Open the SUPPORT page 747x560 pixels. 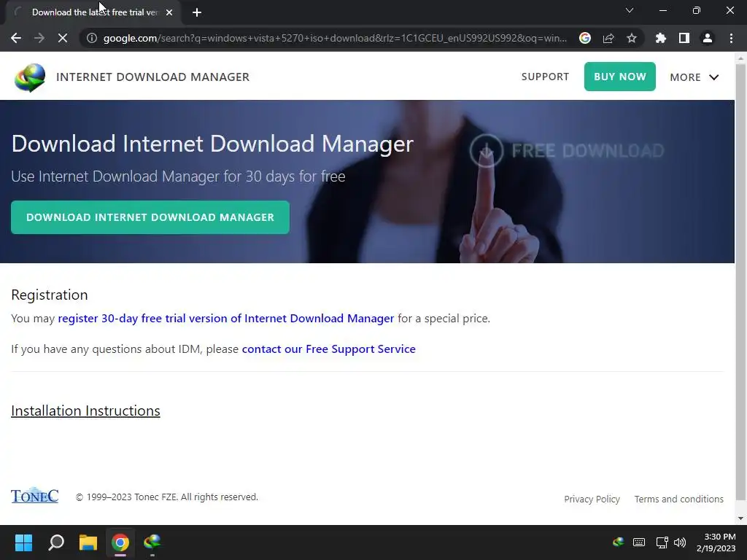tap(545, 77)
